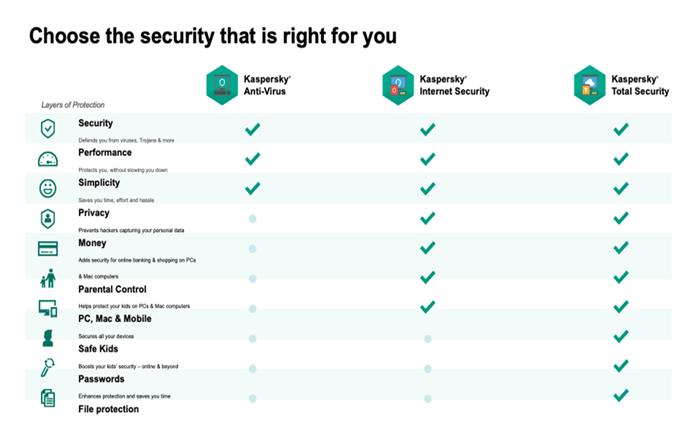Click Total Security checkmark in Money row

click(x=621, y=248)
